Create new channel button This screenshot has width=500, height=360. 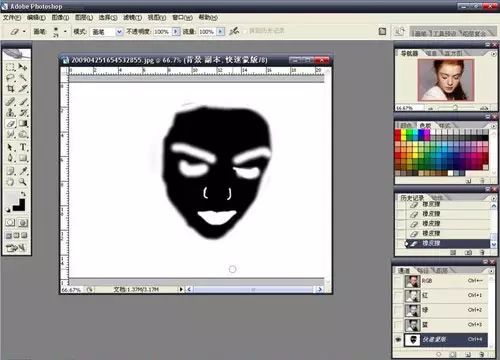point(468,354)
